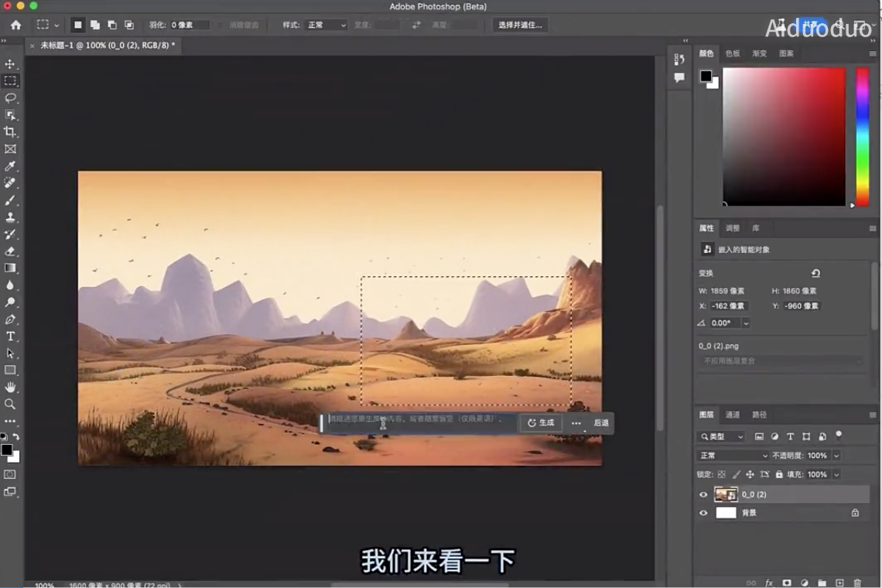Switch to the 通道 channels tab
This screenshot has width=882, height=588.
pos(733,415)
